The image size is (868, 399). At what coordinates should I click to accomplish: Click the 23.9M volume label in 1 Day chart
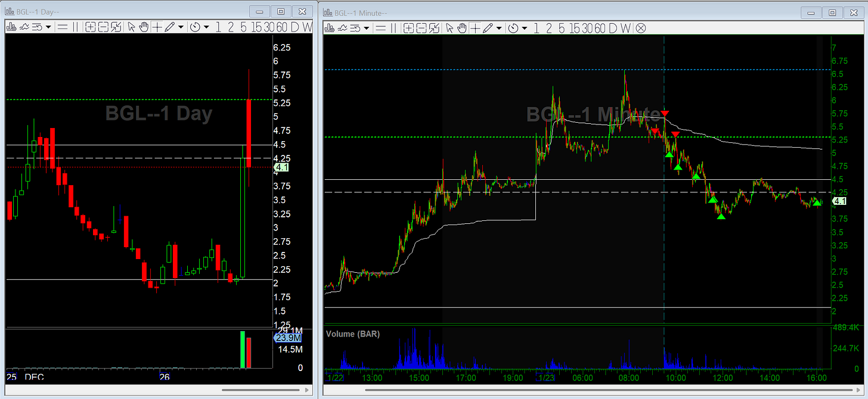click(x=287, y=338)
